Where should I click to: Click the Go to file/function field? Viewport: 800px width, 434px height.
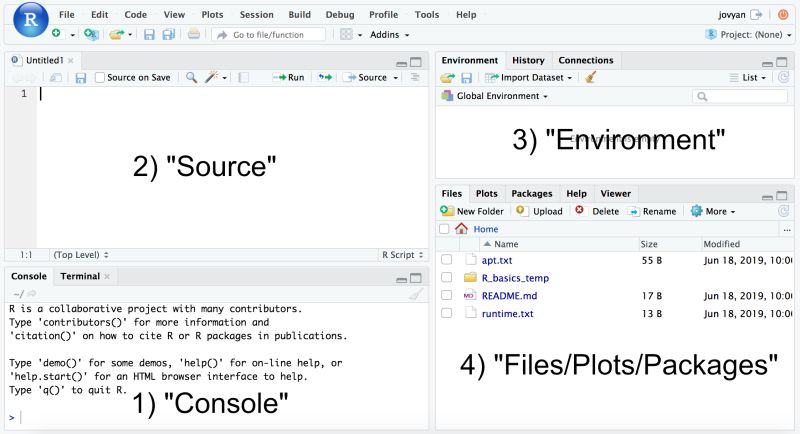click(268, 35)
